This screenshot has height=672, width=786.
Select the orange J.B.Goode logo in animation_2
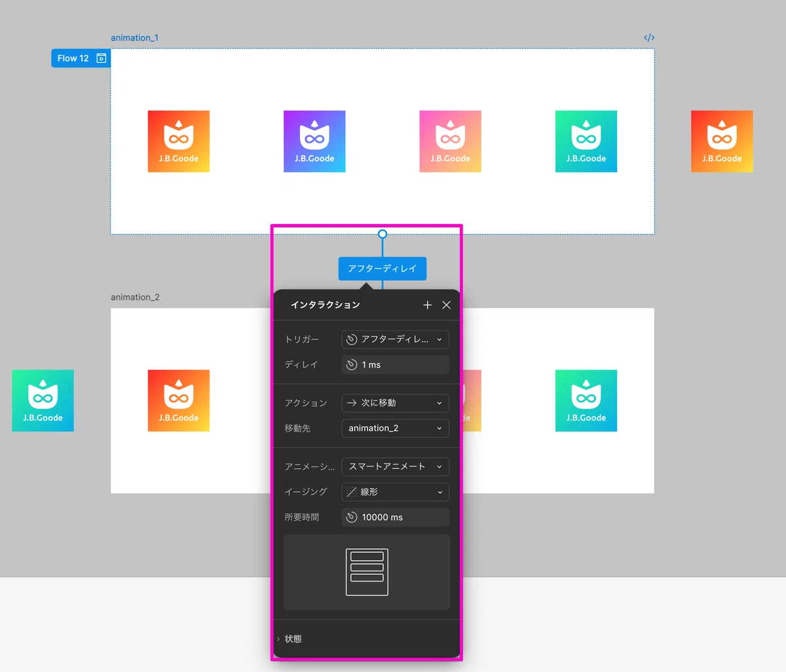(x=179, y=401)
